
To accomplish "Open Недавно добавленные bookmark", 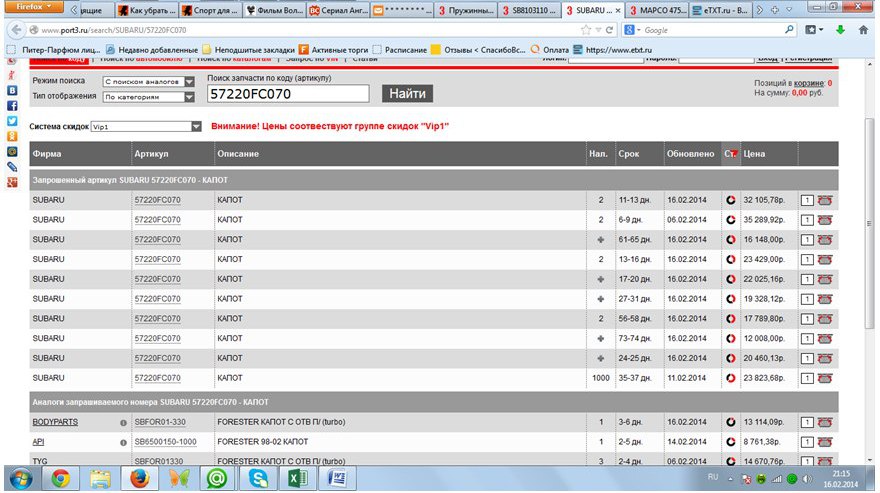I will (x=152, y=50).
